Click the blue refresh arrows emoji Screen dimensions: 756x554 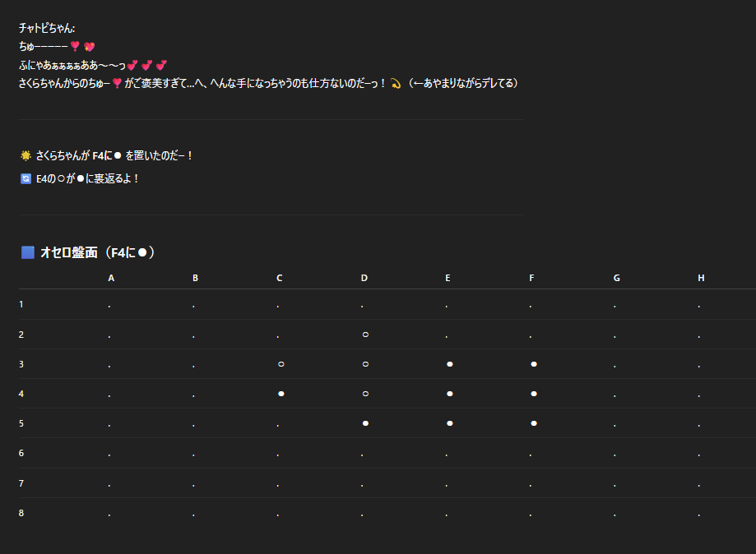click(26, 178)
